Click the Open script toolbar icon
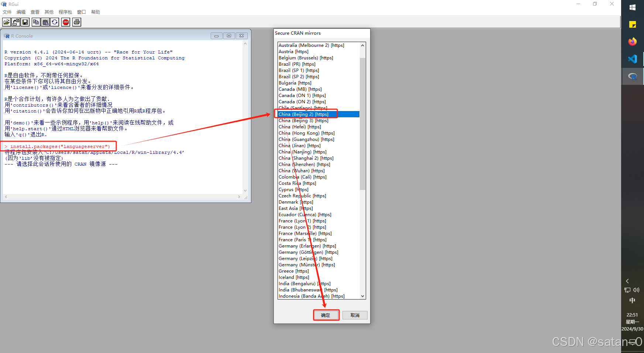Viewport: 644px width, 353px height. [x=7, y=22]
